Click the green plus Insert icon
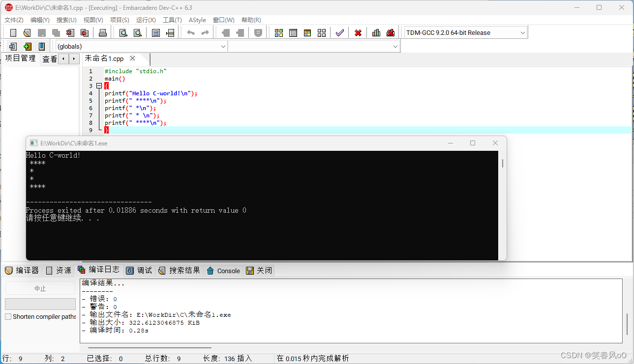Viewport: 634px width, 364px height. [x=28, y=46]
